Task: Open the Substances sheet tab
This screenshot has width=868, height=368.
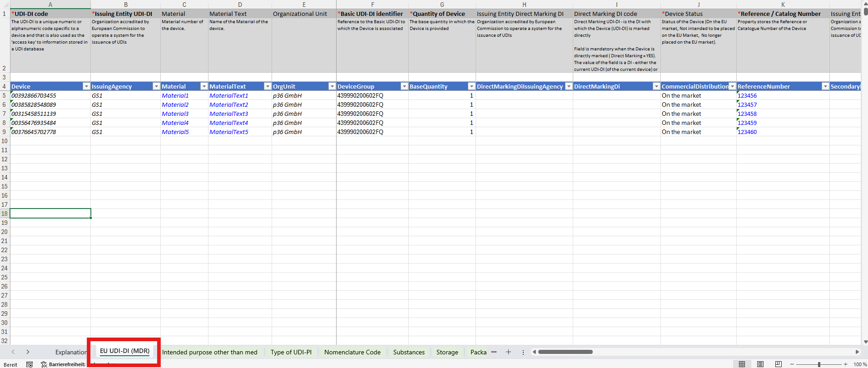Action: pos(409,352)
